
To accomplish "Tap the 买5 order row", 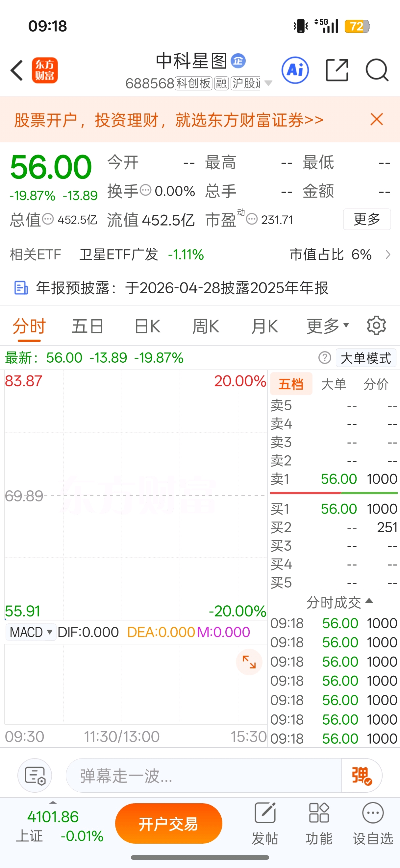I will [334, 583].
